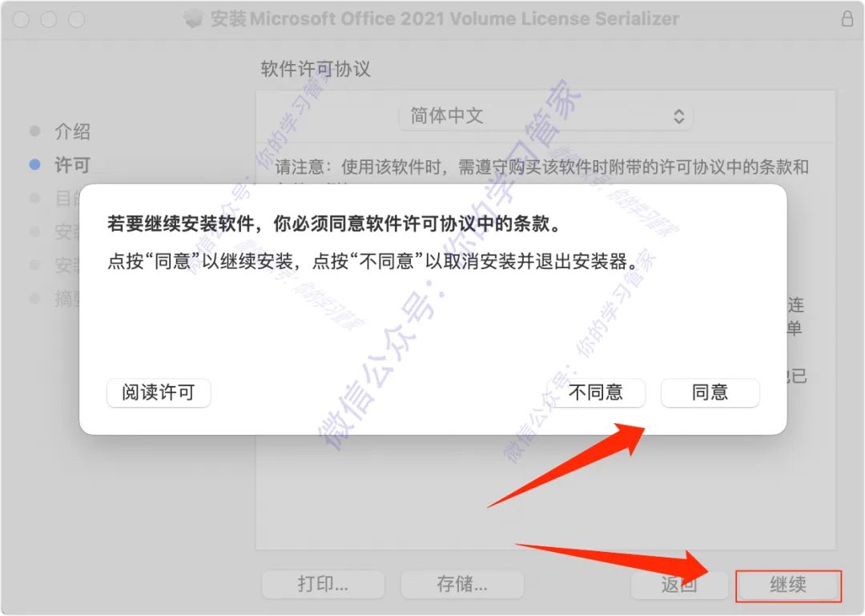865x616 pixels.
Task: Click the zoom window button
Action: click(77, 19)
